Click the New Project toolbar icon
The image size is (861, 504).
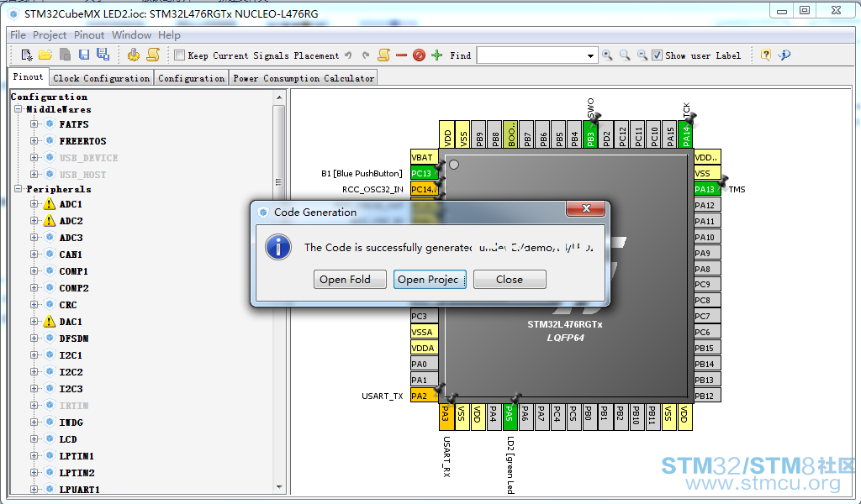coord(26,55)
